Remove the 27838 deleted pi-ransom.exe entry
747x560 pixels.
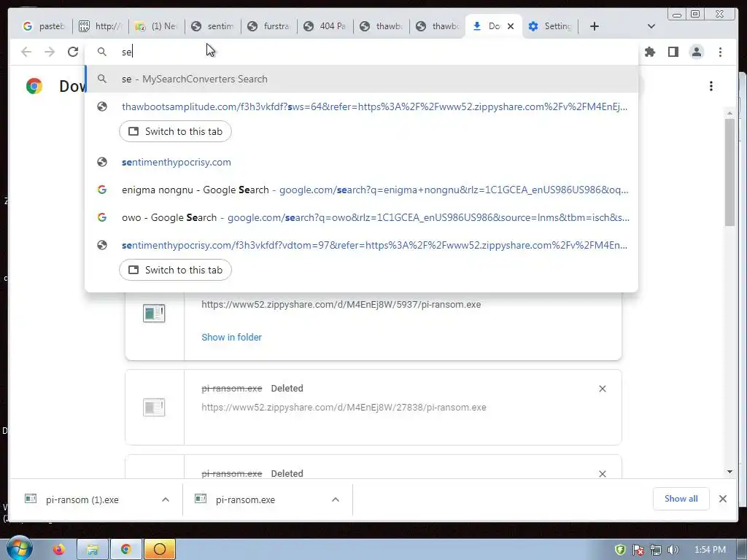tap(602, 389)
